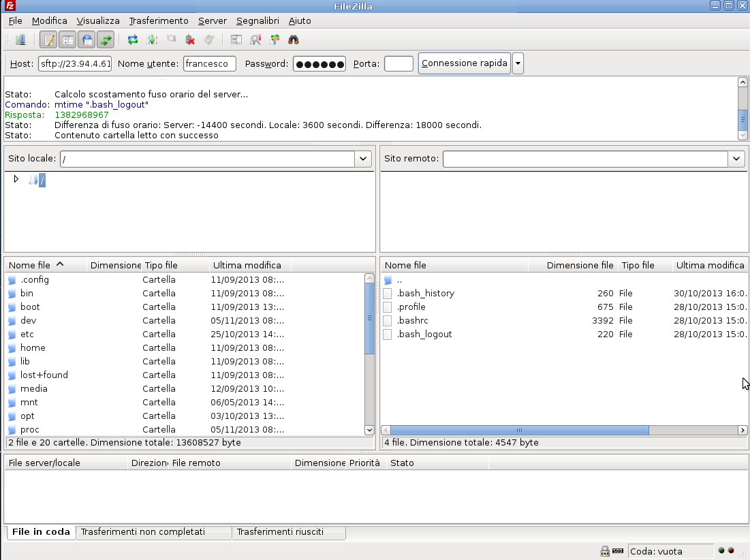Select the root folder icon in local tree

[33, 180]
